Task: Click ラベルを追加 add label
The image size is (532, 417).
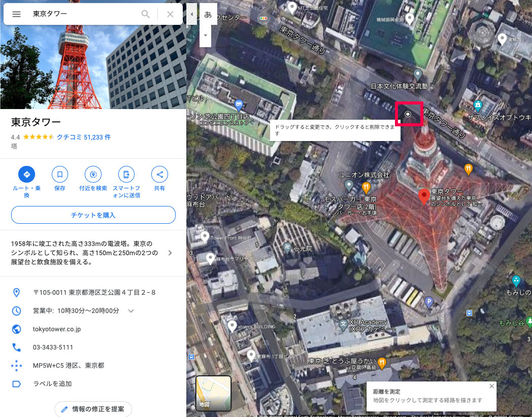Action: (52, 384)
